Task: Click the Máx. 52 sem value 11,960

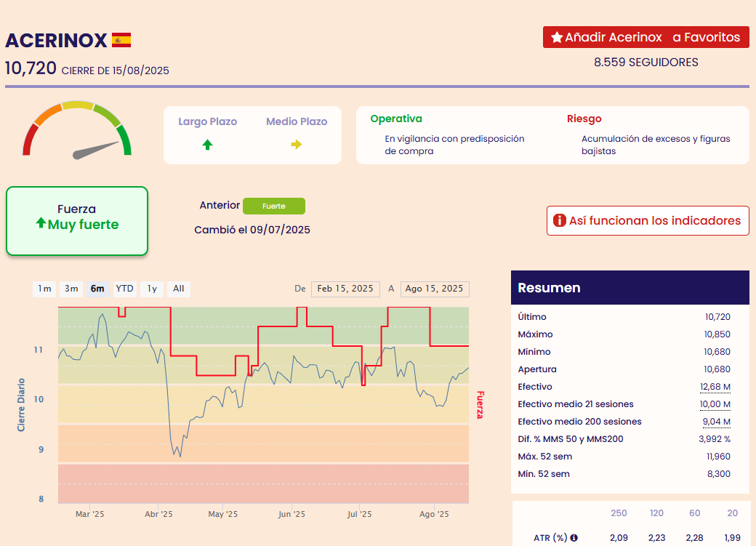Action: pyautogui.click(x=718, y=457)
